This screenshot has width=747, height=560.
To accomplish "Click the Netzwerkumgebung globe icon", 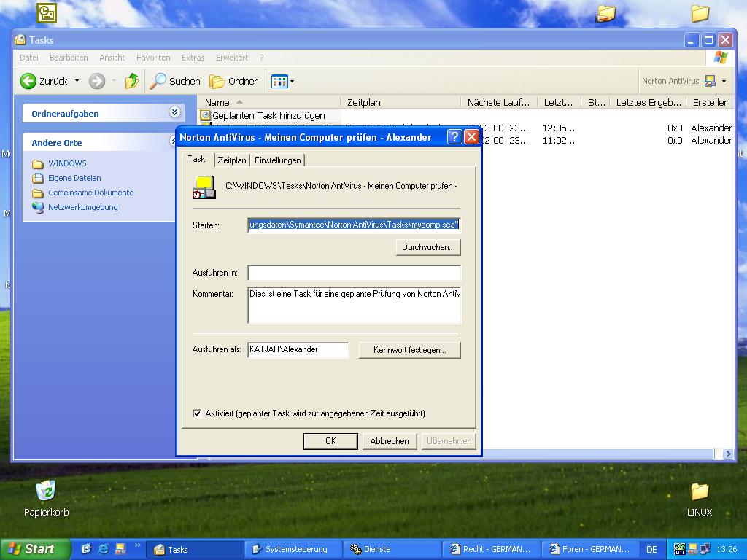I will [x=38, y=208].
